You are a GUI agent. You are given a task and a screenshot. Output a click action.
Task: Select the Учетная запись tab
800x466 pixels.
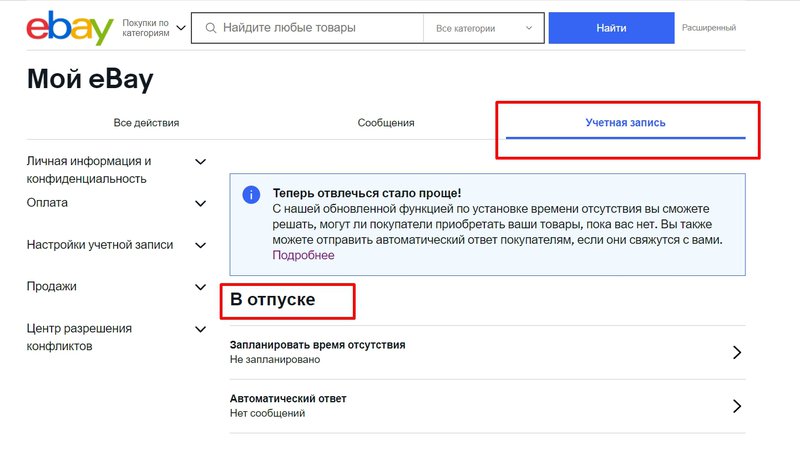(x=626, y=122)
